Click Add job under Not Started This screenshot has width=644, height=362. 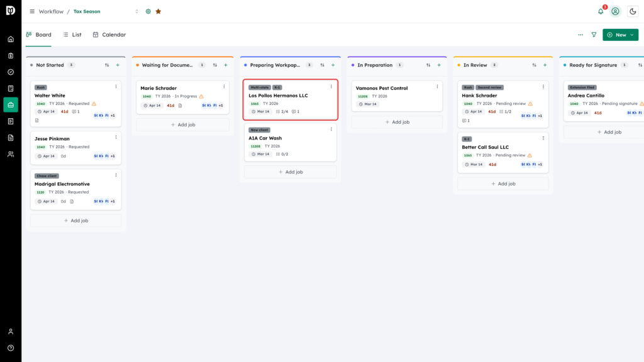click(x=76, y=221)
